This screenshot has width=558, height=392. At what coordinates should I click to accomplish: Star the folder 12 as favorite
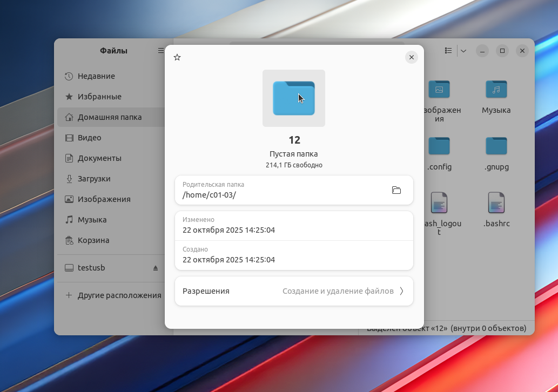(177, 57)
